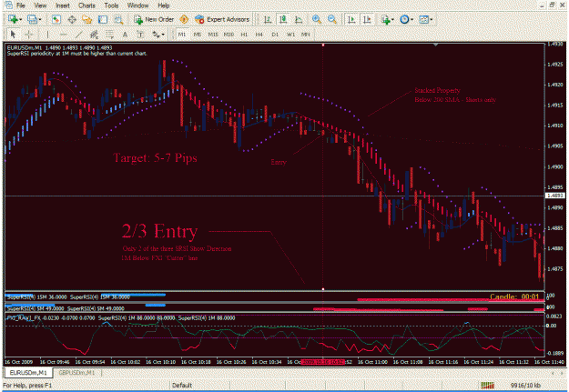Select the 'Target: 5-7 Pips' chart annotation
Viewport: 569px width, 392px height.
click(155, 157)
